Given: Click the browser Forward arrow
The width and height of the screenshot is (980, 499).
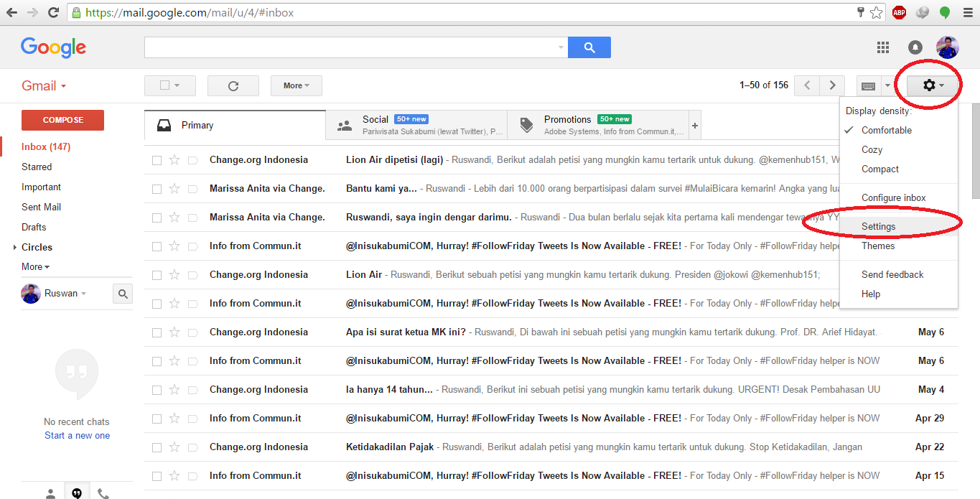Looking at the screenshot, I should (x=32, y=12).
